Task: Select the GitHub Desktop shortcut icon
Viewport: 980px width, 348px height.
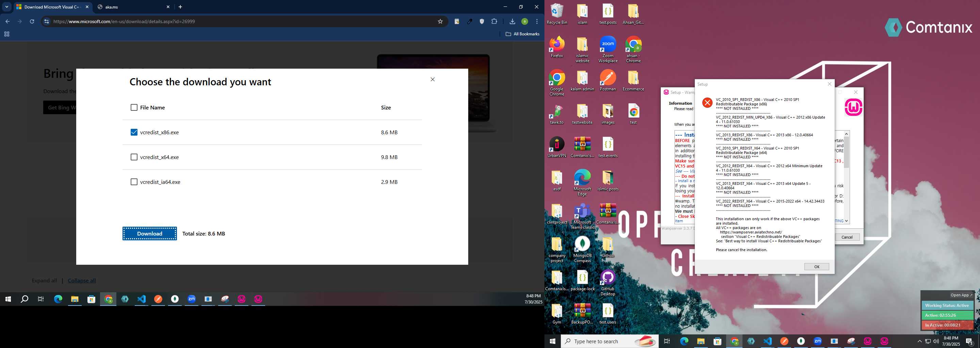Action: point(607,283)
